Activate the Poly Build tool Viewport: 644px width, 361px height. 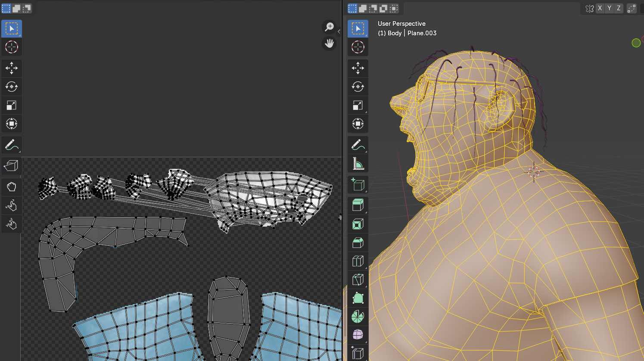pos(358,298)
